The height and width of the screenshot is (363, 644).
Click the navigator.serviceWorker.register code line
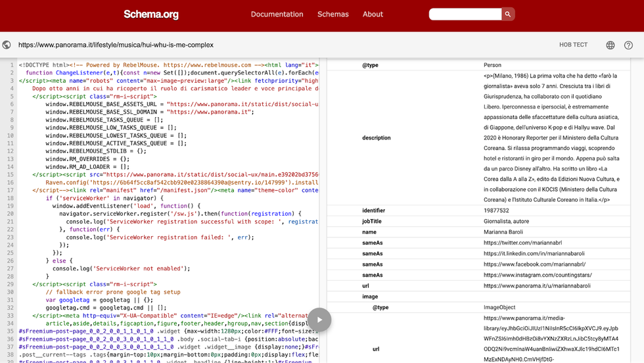click(x=180, y=214)
